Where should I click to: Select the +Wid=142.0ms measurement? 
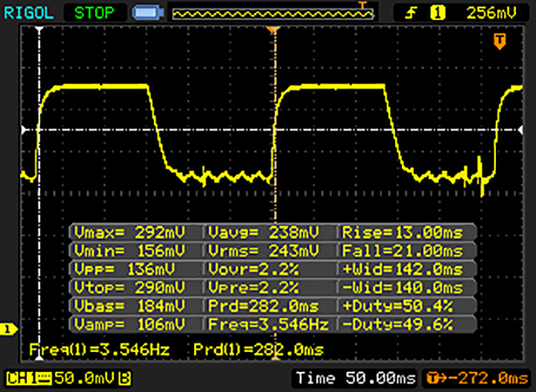coord(402,270)
